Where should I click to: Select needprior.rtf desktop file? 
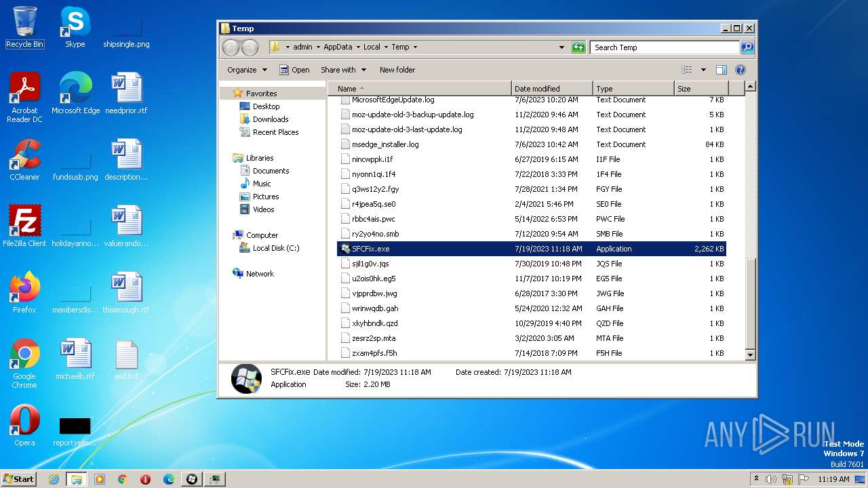coord(126,93)
